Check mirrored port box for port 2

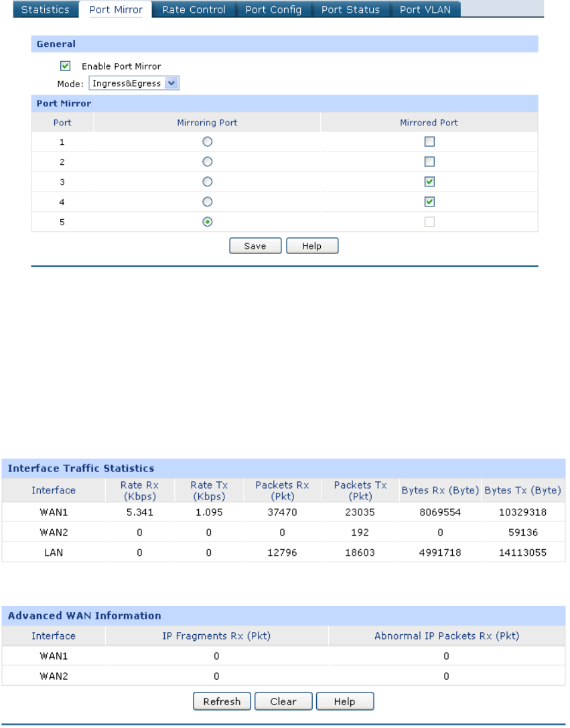pyautogui.click(x=429, y=162)
